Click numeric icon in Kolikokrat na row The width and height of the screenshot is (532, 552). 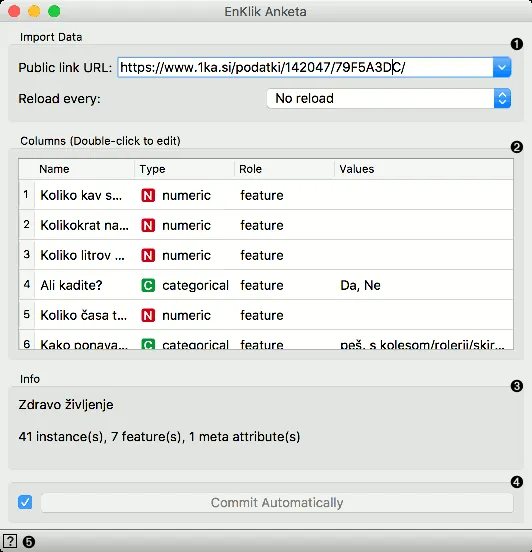coord(148,225)
